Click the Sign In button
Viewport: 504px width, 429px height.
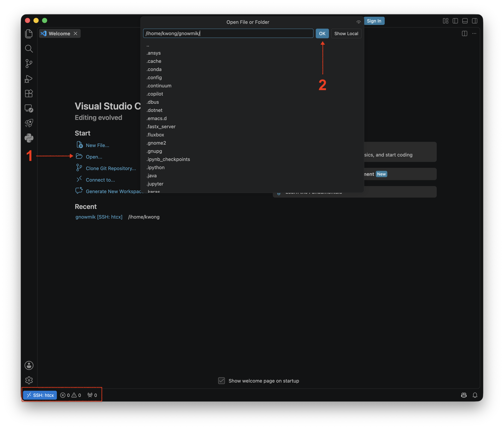pyautogui.click(x=374, y=21)
